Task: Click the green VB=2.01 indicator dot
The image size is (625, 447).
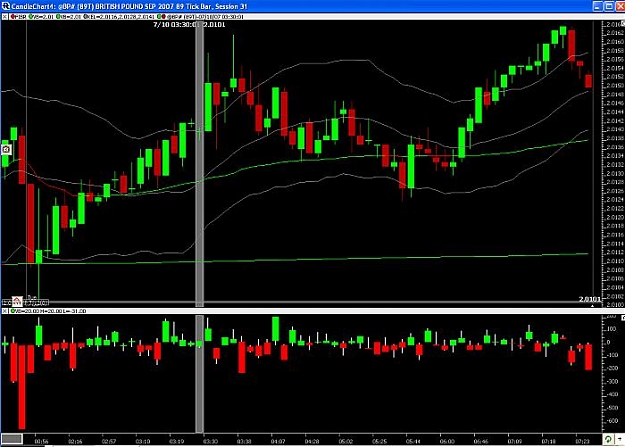Action: point(31,17)
